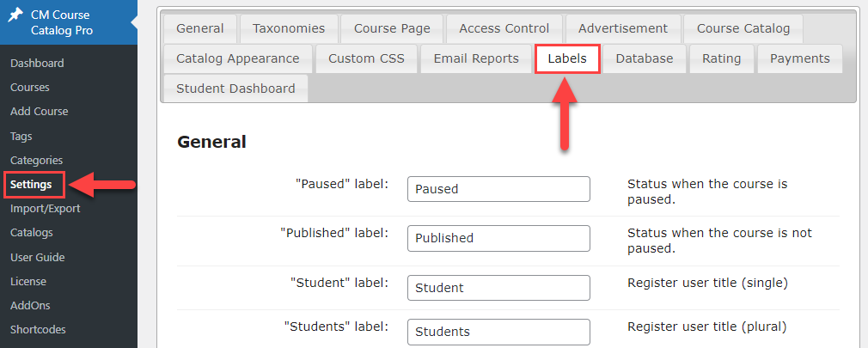Go to Add Course in sidebar
Image resolution: width=868 pixels, height=348 pixels.
click(x=40, y=111)
